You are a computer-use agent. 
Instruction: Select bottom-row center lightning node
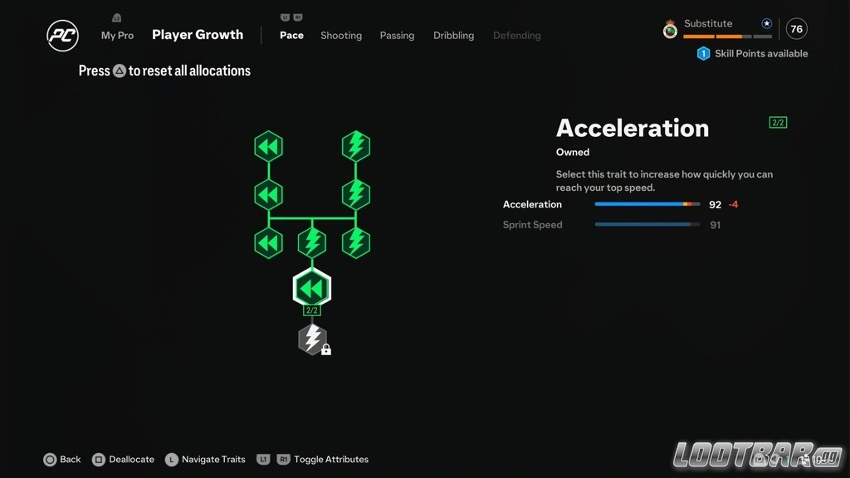pos(312,243)
